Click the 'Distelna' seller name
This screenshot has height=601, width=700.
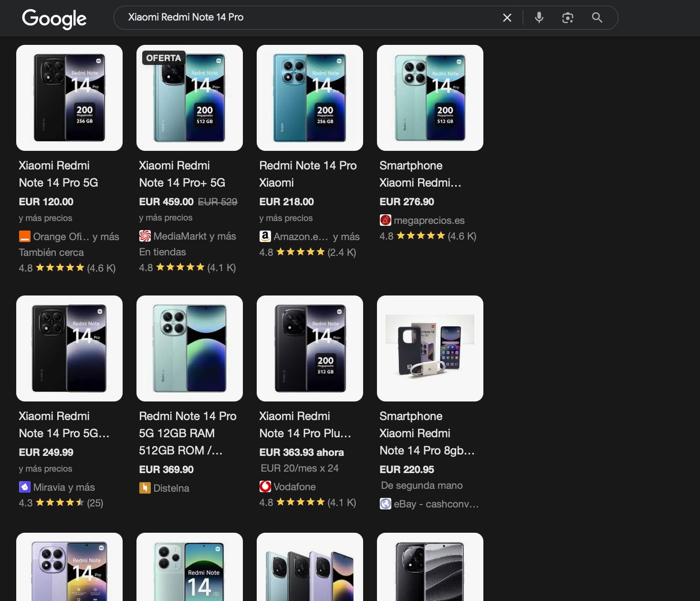point(171,488)
